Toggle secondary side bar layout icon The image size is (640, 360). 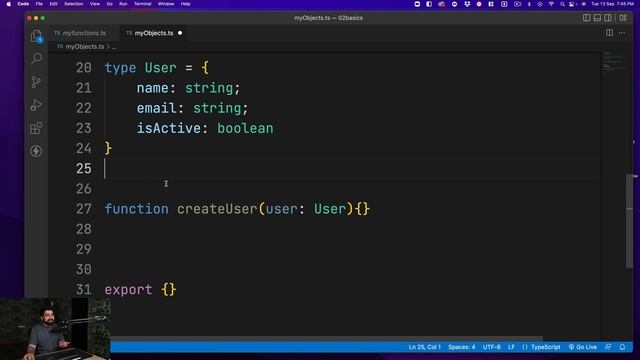pos(608,18)
